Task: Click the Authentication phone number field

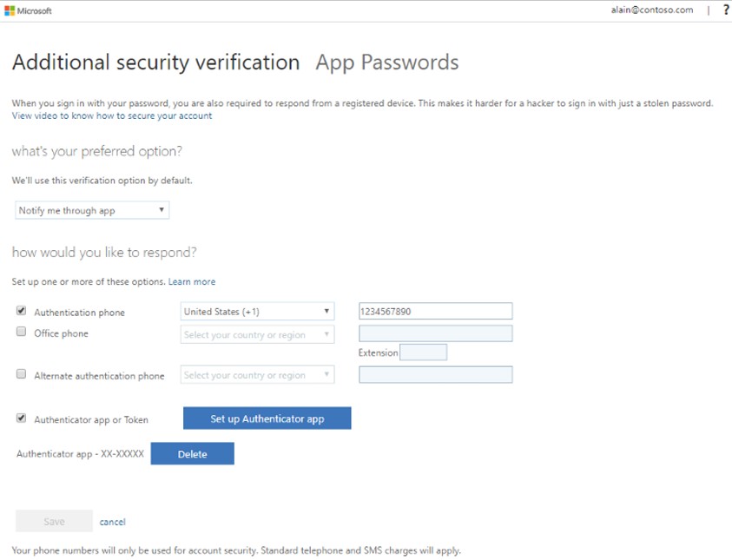Action: pyautogui.click(x=435, y=312)
